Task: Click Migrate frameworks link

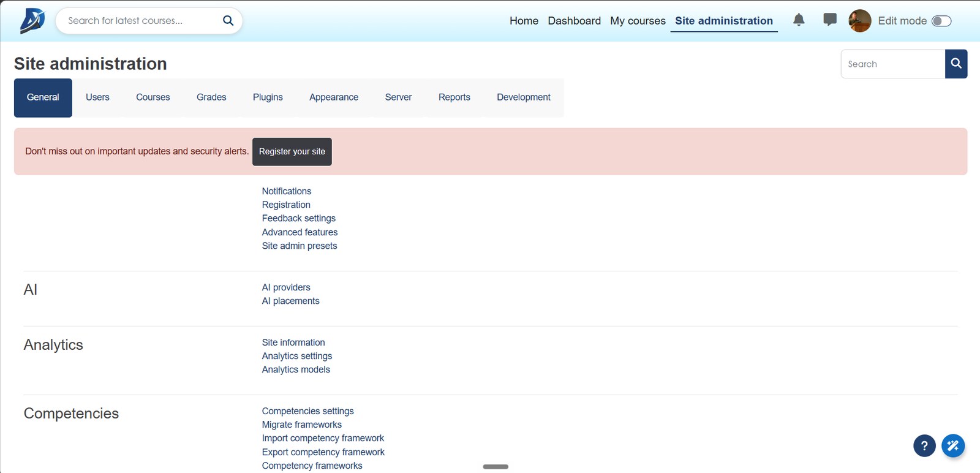Action: click(302, 425)
